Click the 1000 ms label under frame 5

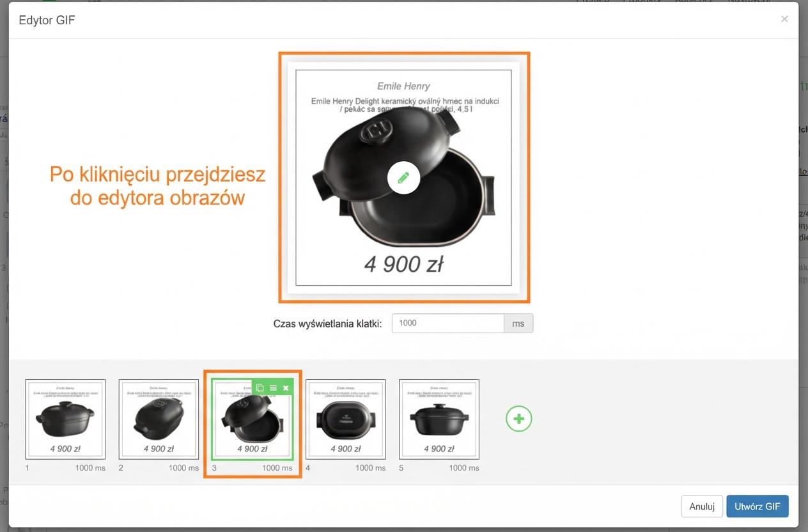click(x=463, y=468)
